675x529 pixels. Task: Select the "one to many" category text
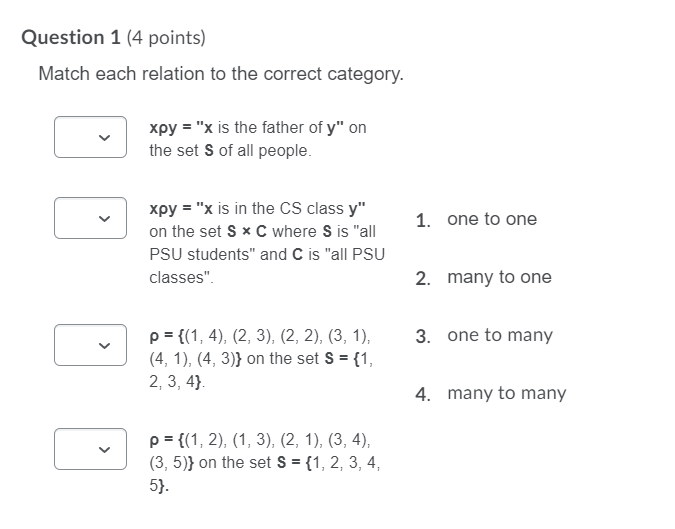click(x=500, y=335)
